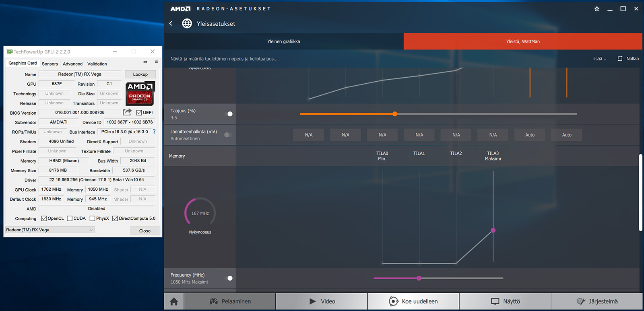Click Koe uudelleen relive button
Image resolution: width=644 pixels, height=311 pixels.
(413, 301)
